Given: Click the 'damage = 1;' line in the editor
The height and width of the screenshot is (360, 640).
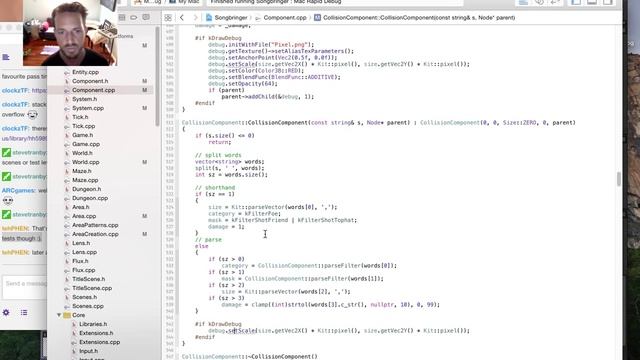Looking at the screenshot, I should [226, 227].
